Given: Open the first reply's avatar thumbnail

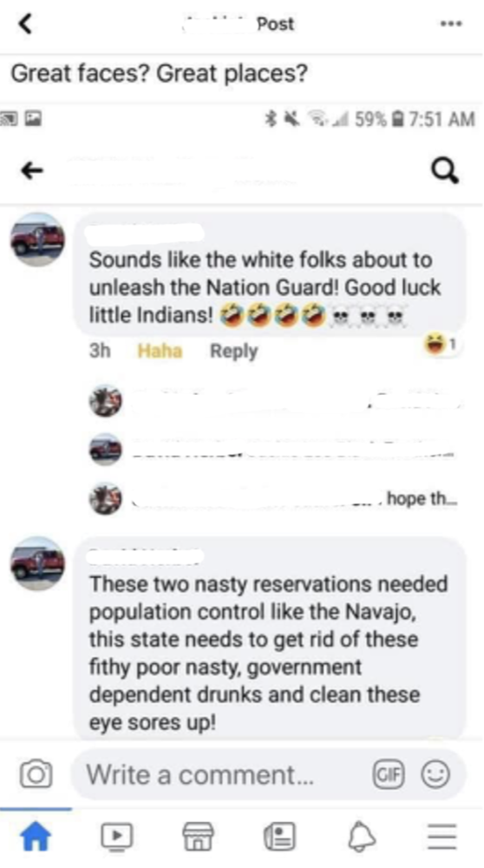Looking at the screenshot, I should 106,400.
